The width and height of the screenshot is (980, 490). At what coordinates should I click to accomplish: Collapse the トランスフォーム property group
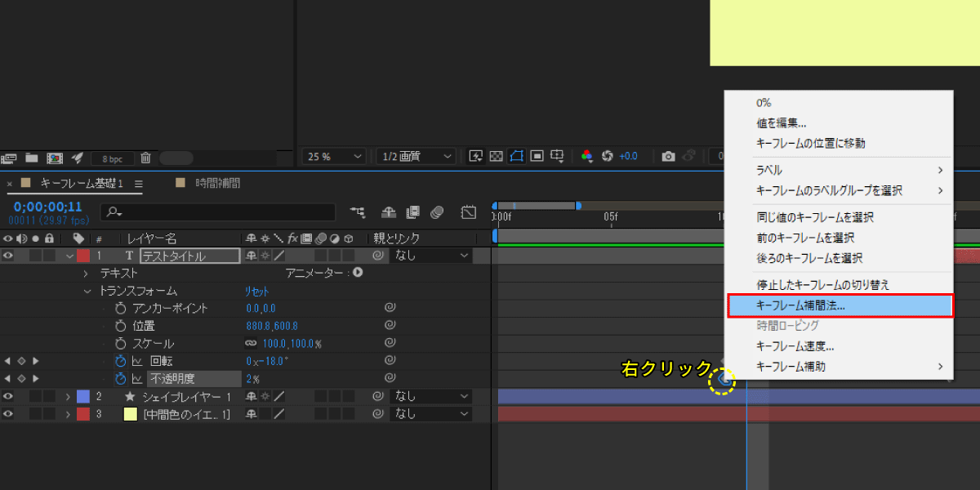point(87,291)
